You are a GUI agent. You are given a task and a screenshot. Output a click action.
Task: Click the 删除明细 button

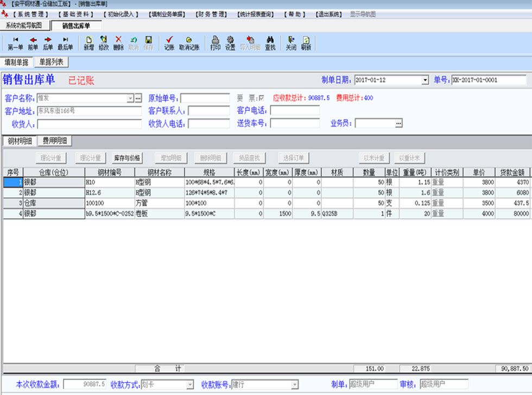pos(211,158)
